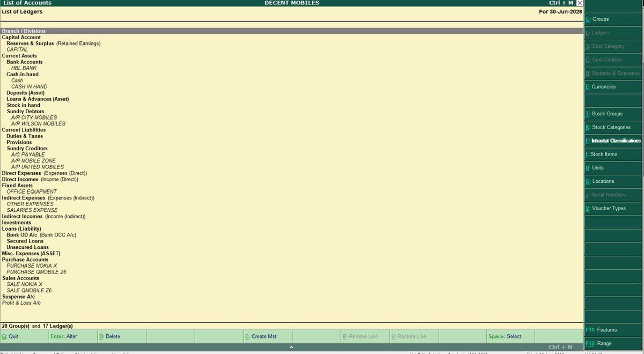Click Create Mst bottom button

(268, 336)
